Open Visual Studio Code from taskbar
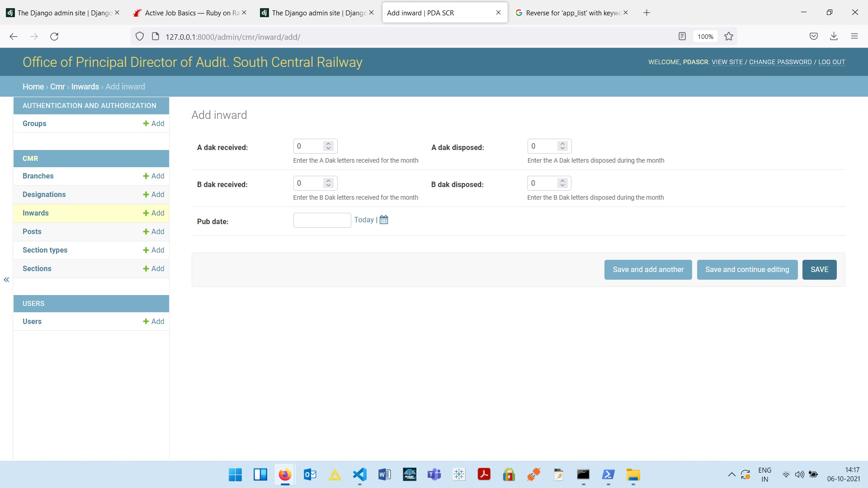 point(360,474)
